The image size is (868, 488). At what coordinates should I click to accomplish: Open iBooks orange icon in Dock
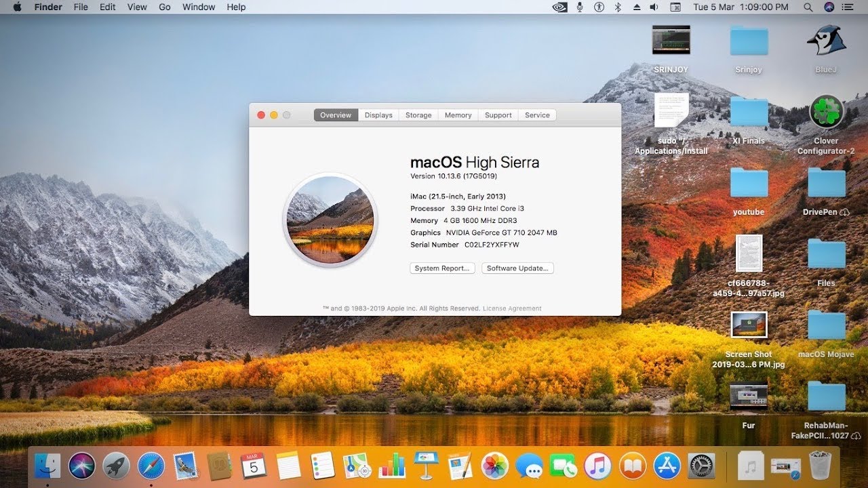pyautogui.click(x=633, y=466)
